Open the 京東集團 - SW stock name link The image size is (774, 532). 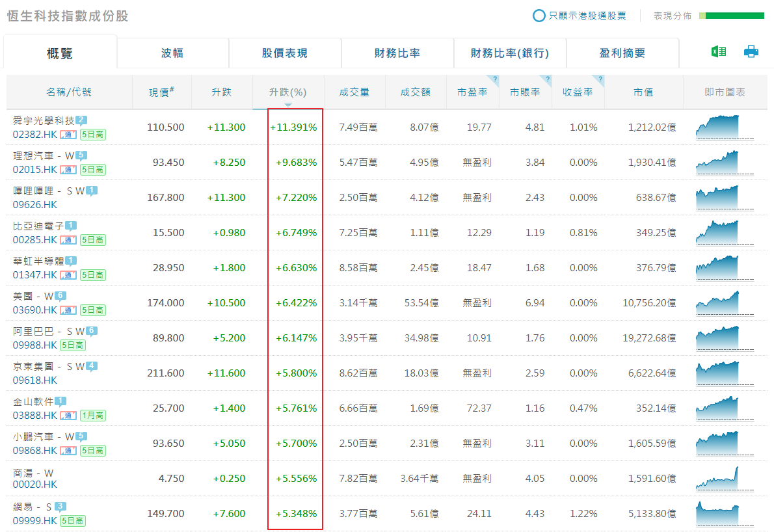tap(49, 367)
